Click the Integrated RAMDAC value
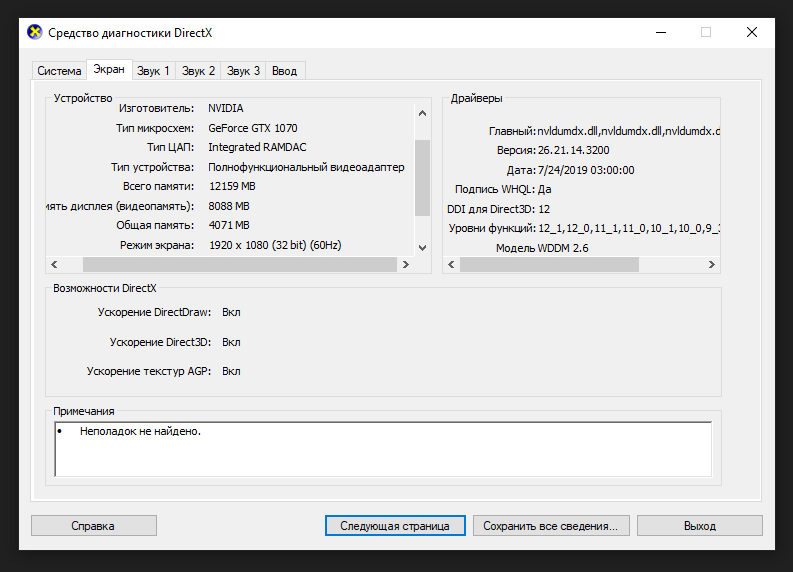The image size is (793, 572). click(257, 147)
